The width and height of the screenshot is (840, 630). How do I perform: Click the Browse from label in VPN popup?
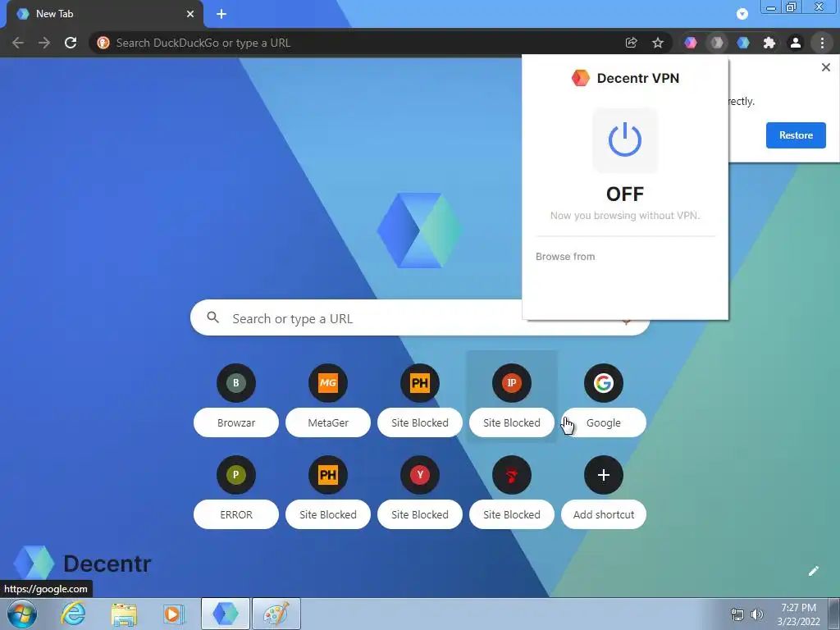click(564, 256)
